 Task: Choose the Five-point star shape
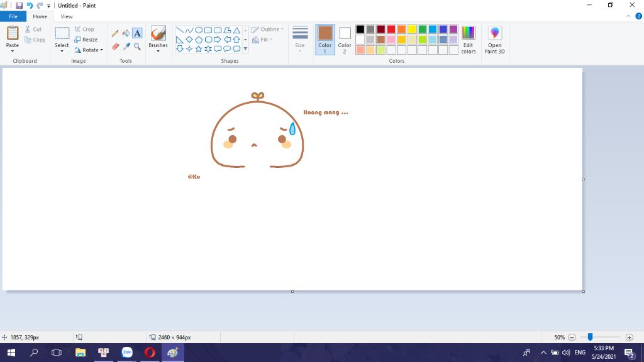pyautogui.click(x=199, y=49)
